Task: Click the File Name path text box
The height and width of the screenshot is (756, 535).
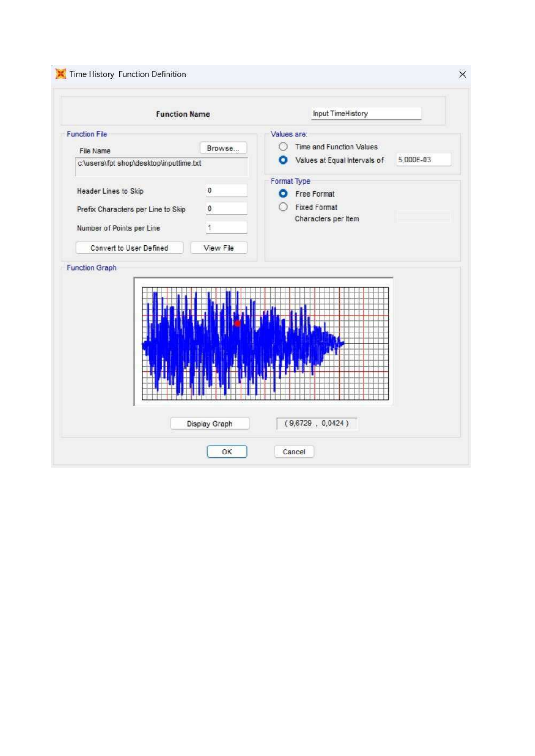Action: coord(161,166)
